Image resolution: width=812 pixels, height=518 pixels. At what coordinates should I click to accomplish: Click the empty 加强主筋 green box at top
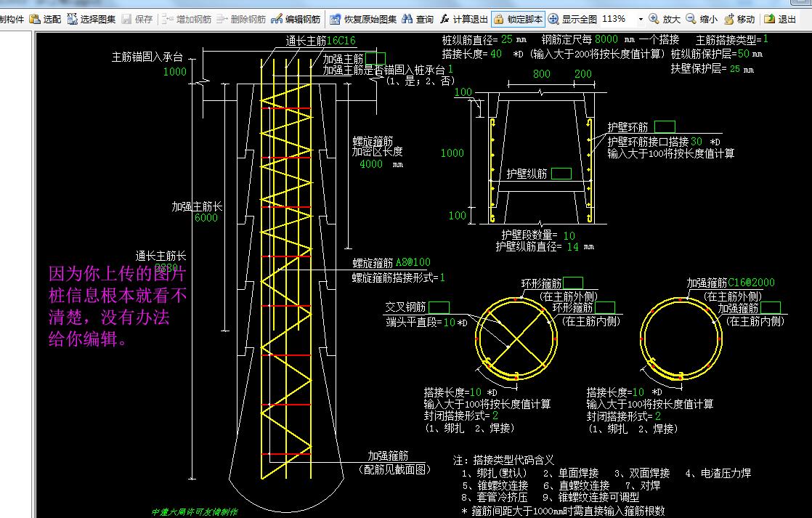375,59
